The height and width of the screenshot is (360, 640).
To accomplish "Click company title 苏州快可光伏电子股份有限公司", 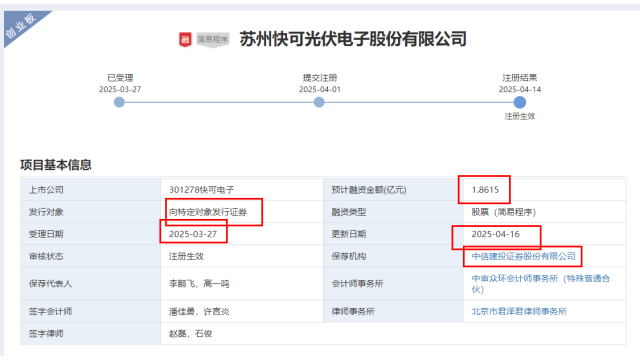I will click(353, 39).
